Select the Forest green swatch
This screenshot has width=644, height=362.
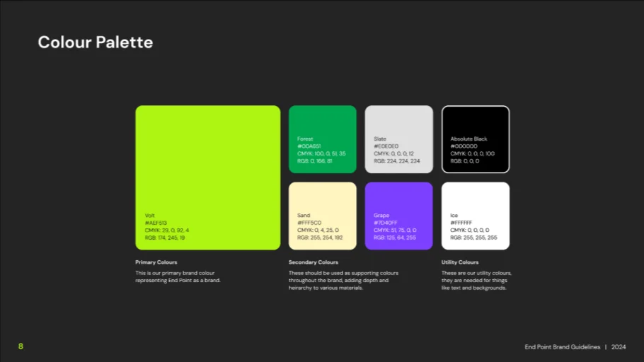323,139
